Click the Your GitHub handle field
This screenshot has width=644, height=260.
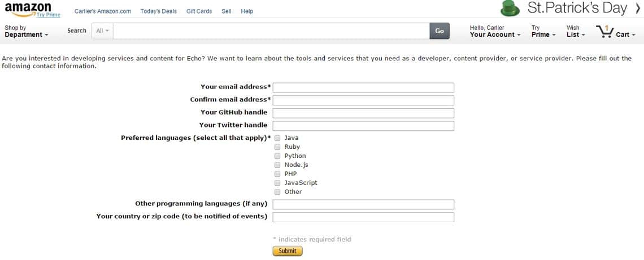363,113
